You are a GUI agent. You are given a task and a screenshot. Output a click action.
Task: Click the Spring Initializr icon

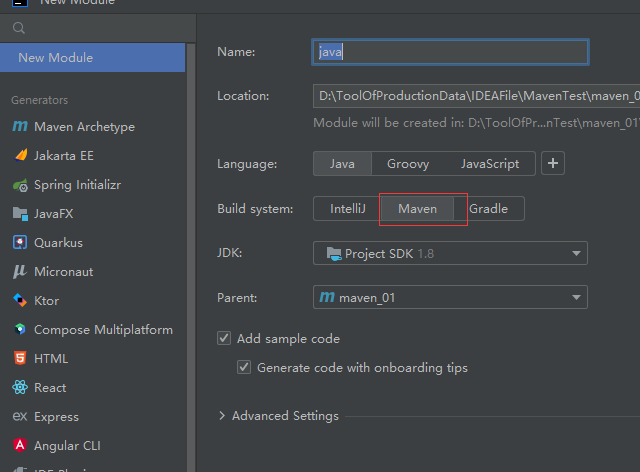point(20,185)
